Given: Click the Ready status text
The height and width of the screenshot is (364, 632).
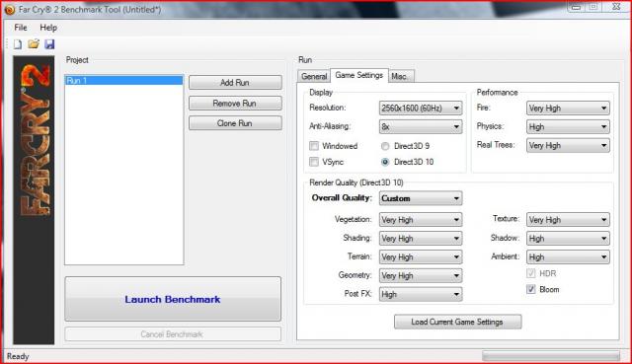Looking at the screenshot, I should pos(18,356).
